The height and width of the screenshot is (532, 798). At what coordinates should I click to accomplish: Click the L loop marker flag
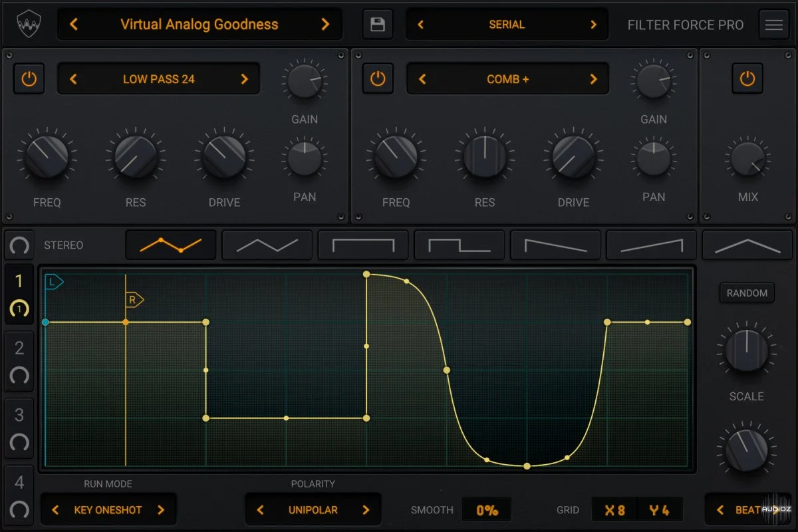[x=54, y=283]
